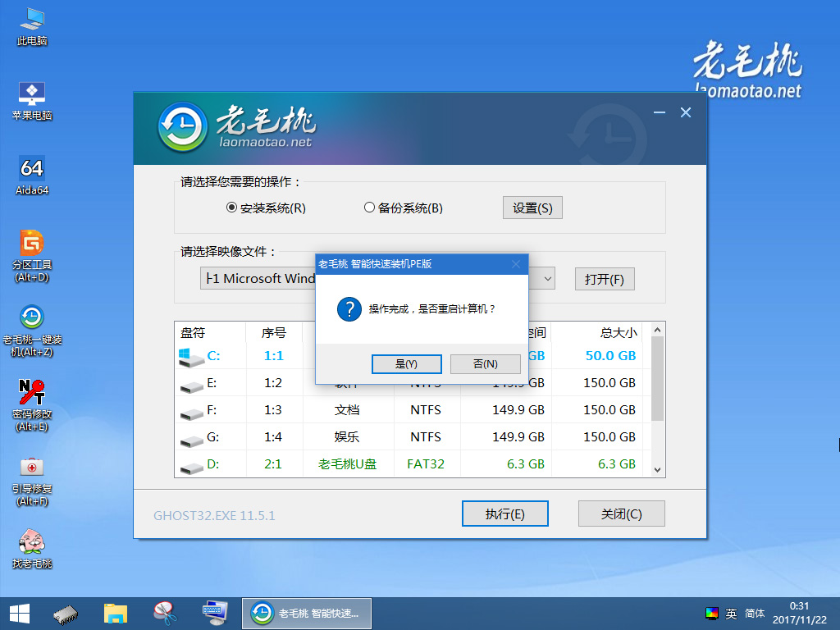Open File Explorer from the taskbar

pyautogui.click(x=115, y=613)
